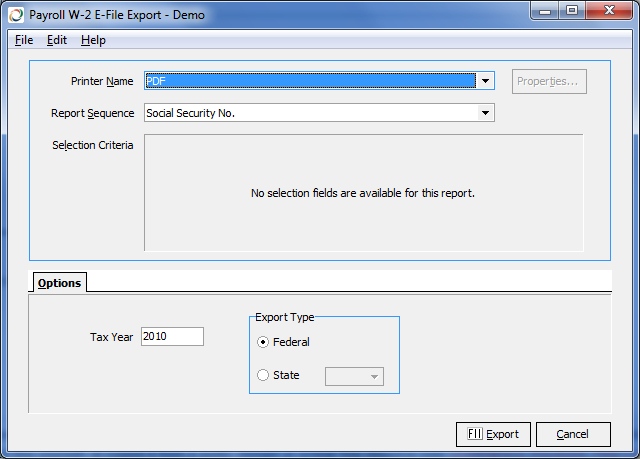
Task: Click the Printer Properties button
Action: click(549, 81)
